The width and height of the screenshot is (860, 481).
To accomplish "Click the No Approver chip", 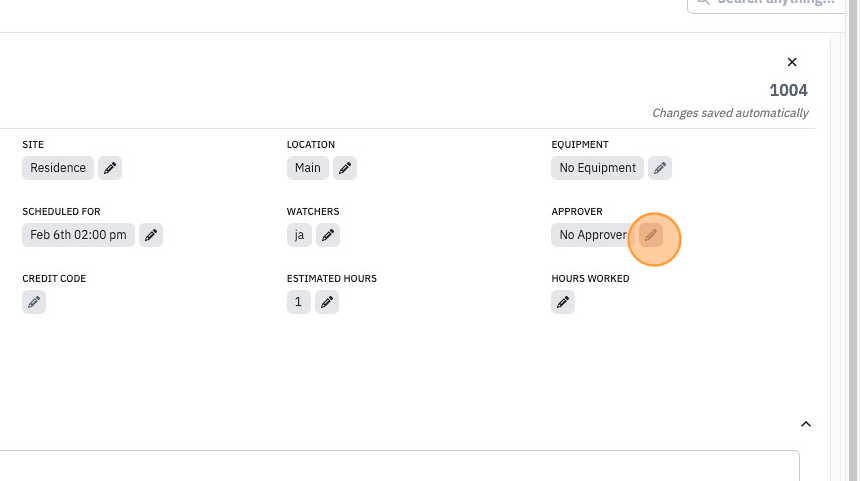I will pyautogui.click(x=593, y=235).
